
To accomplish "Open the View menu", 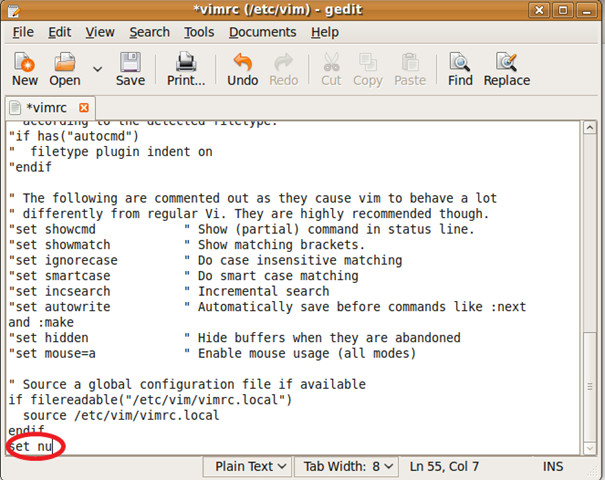I will [x=100, y=32].
